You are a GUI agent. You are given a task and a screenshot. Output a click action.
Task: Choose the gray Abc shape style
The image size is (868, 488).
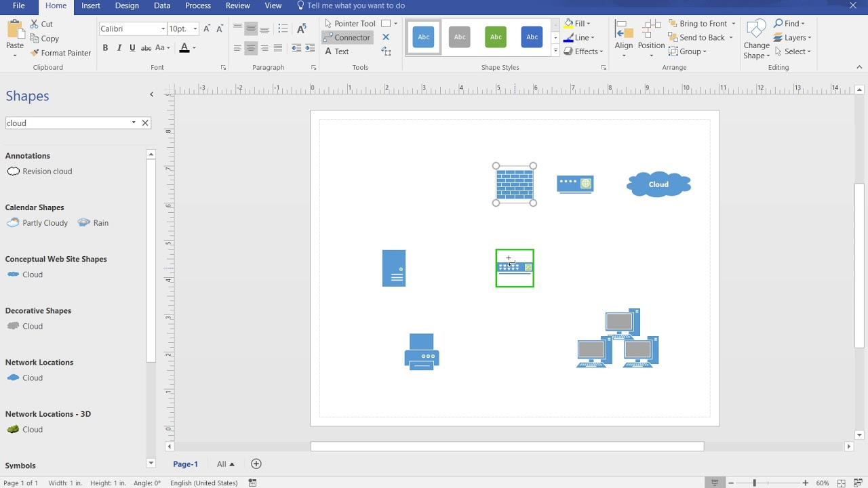point(460,37)
